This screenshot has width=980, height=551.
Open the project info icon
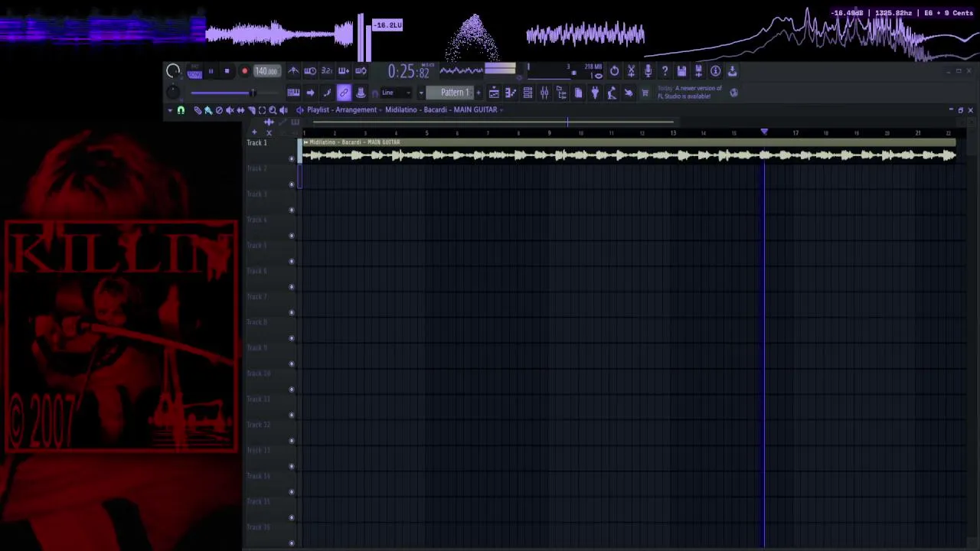tap(716, 71)
